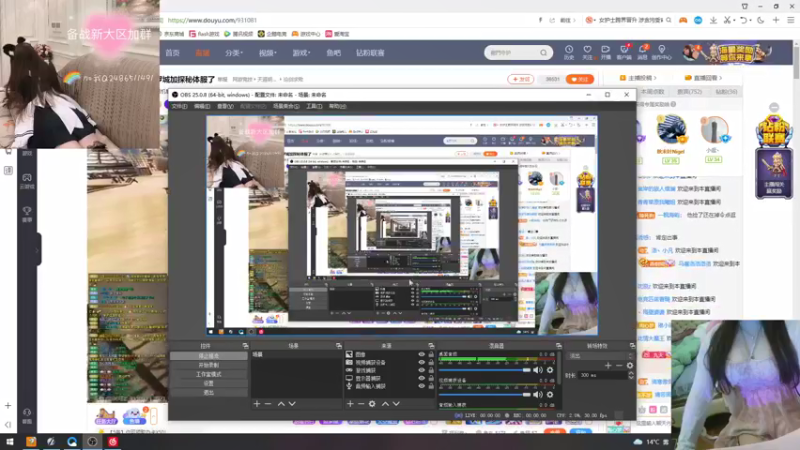The height and width of the screenshot is (450, 800).
Task: Add a new source with plus icon
Action: (x=350, y=404)
